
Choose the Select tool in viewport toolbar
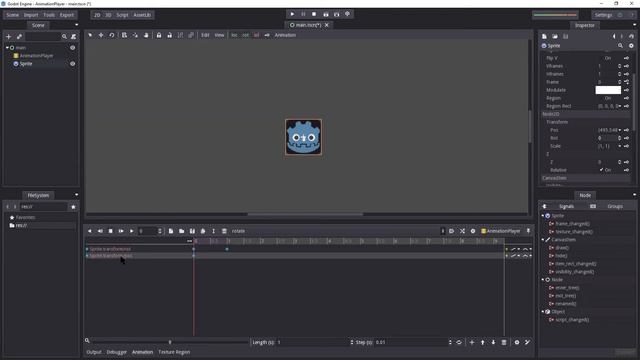coord(90,35)
